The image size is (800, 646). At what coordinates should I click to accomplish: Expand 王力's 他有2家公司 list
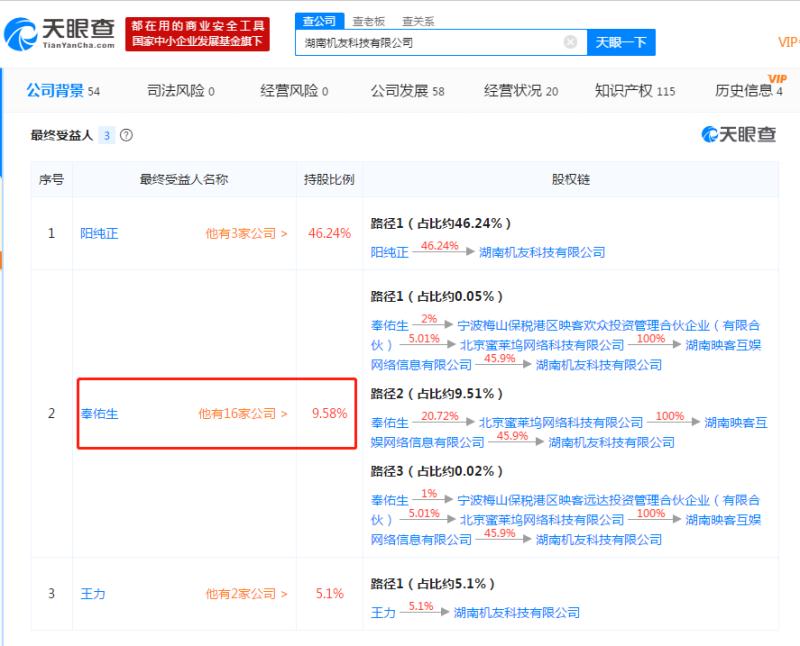point(246,593)
